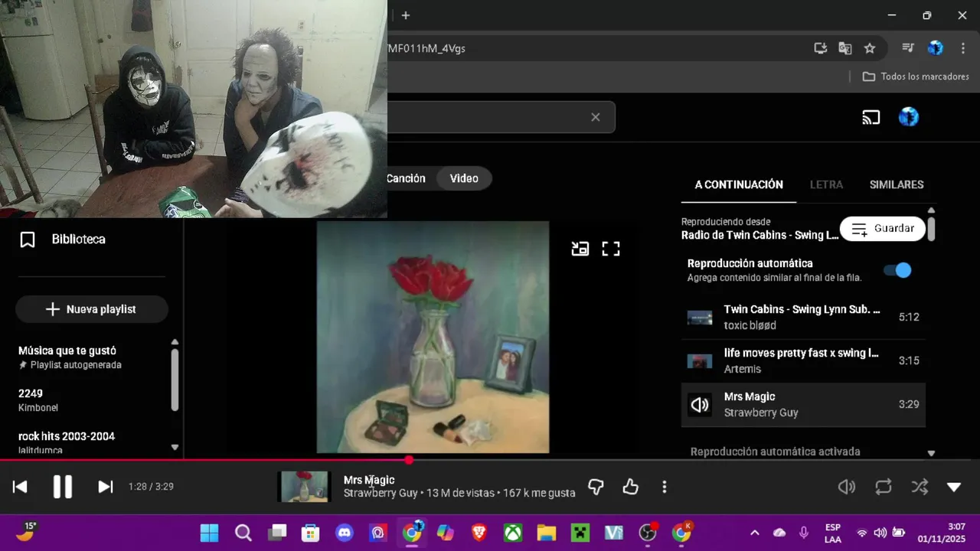Open Windows Search from taskbar

pyautogui.click(x=243, y=533)
